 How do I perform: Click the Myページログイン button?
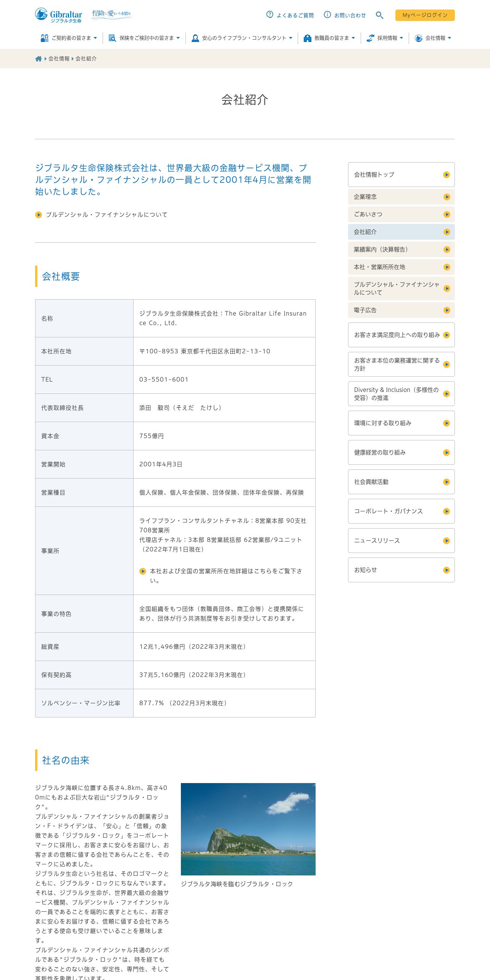[425, 15]
